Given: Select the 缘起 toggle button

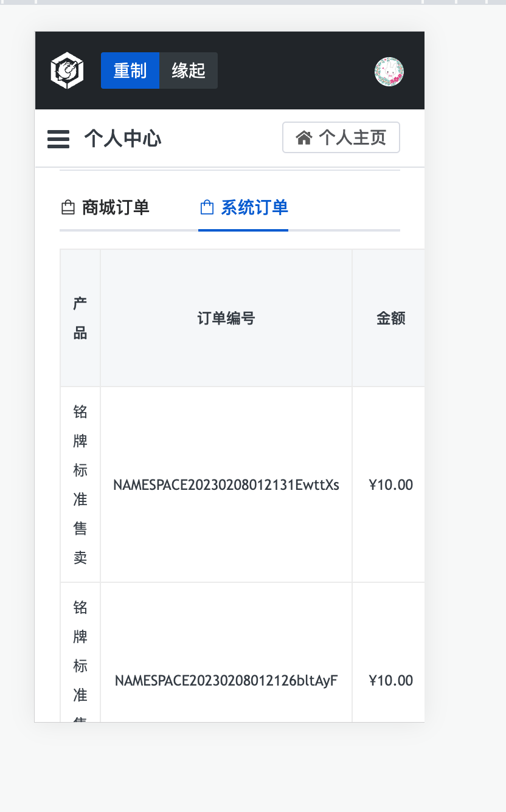Looking at the screenshot, I should point(189,71).
